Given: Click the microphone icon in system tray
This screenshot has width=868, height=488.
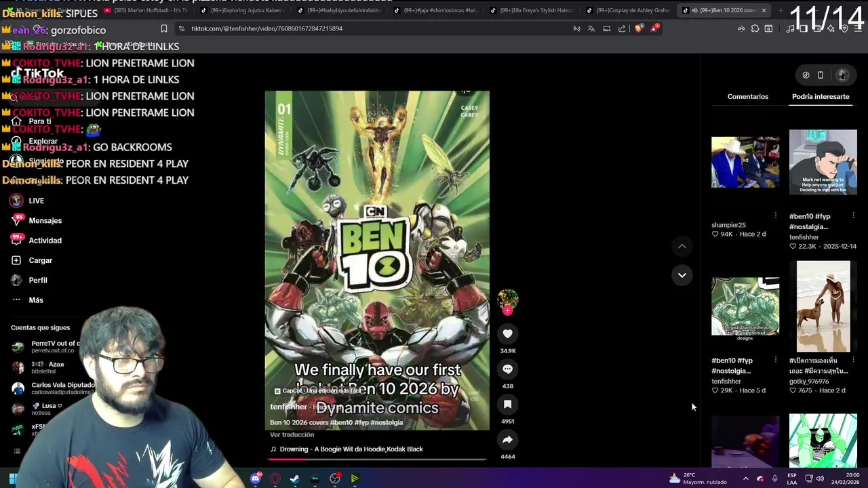Looking at the screenshot, I should 774,479.
